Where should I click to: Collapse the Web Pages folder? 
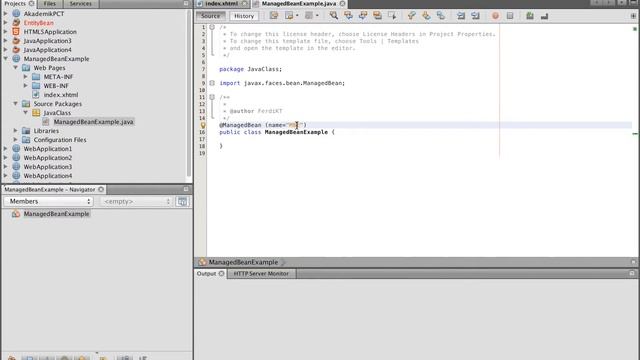pos(16,68)
